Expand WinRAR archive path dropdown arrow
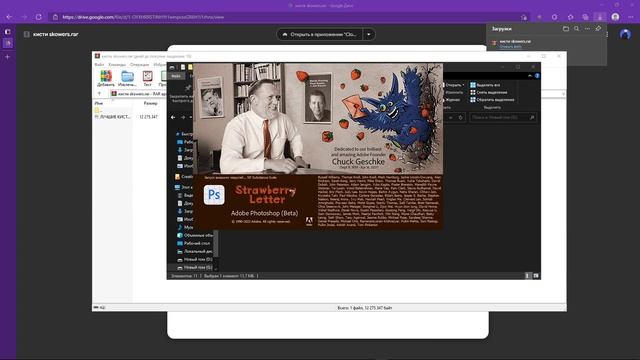 [563, 94]
